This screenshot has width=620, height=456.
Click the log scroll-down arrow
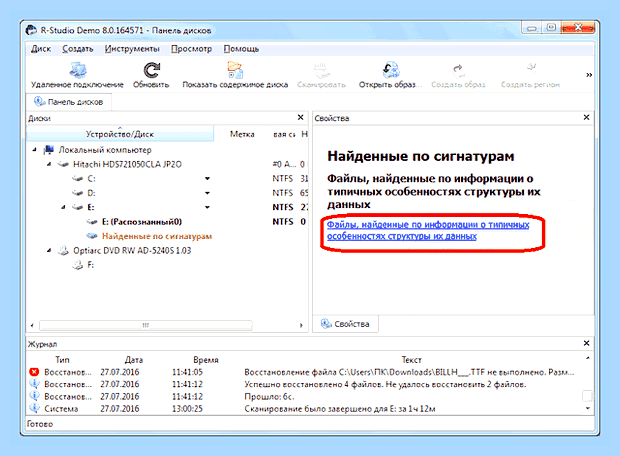[x=588, y=408]
